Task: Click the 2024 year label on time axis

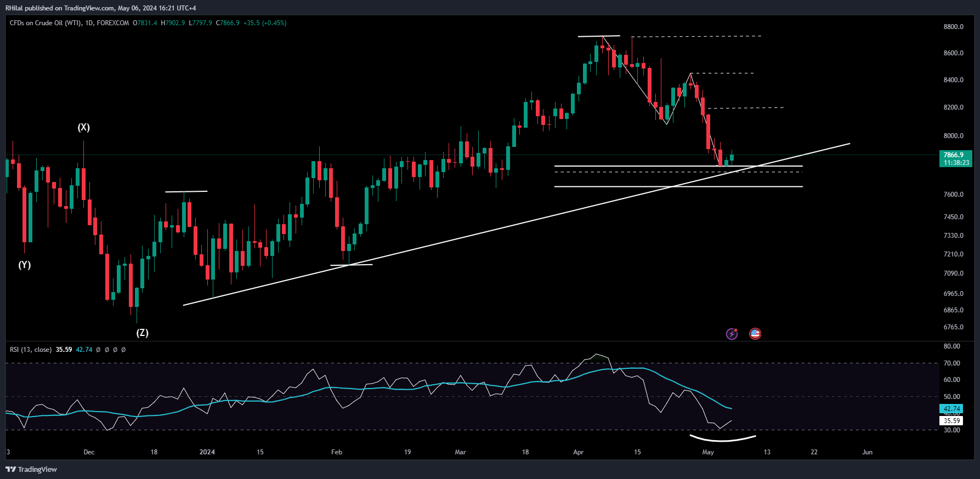Action: pos(207,452)
